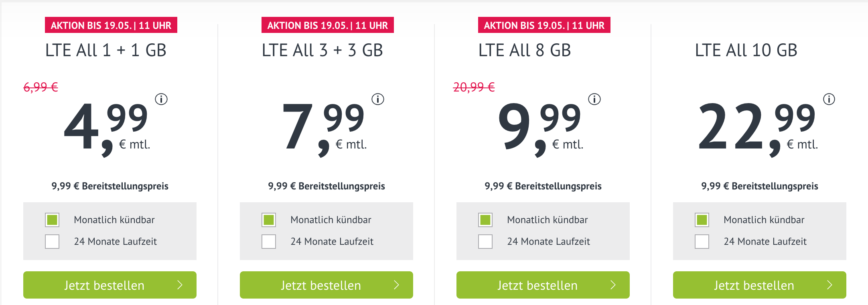Tick Monatlich kündbar for LTE All 1 + 1 GB

click(x=52, y=220)
